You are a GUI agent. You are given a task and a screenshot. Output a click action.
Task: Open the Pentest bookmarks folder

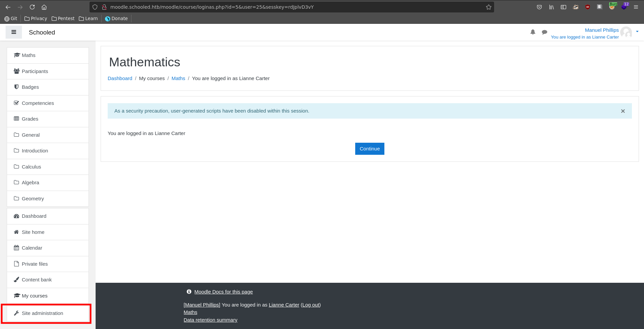pyautogui.click(x=63, y=18)
